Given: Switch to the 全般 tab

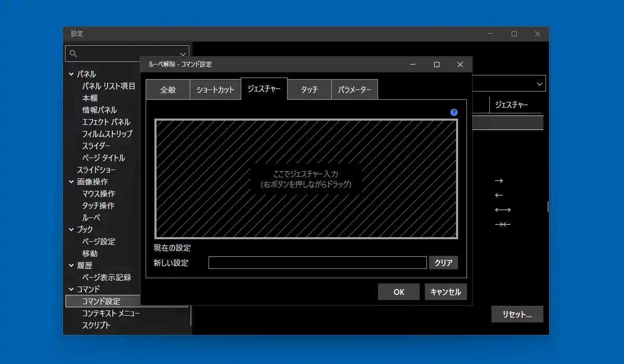Looking at the screenshot, I should pyautogui.click(x=168, y=89).
